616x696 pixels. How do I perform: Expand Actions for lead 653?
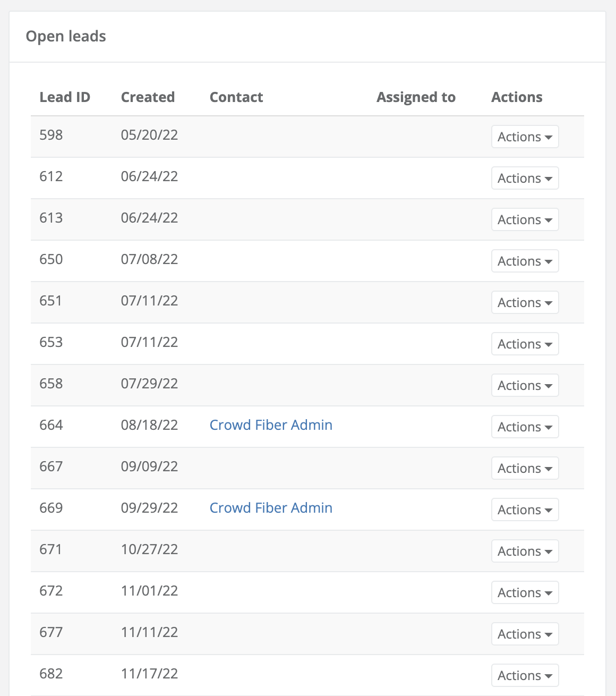coord(525,344)
